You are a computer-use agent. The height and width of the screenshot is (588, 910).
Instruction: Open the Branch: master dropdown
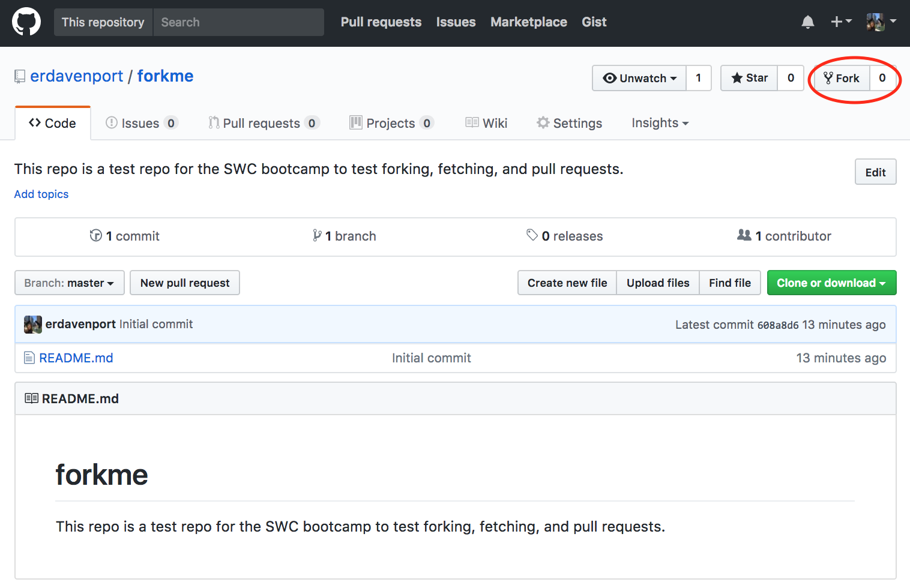(70, 283)
